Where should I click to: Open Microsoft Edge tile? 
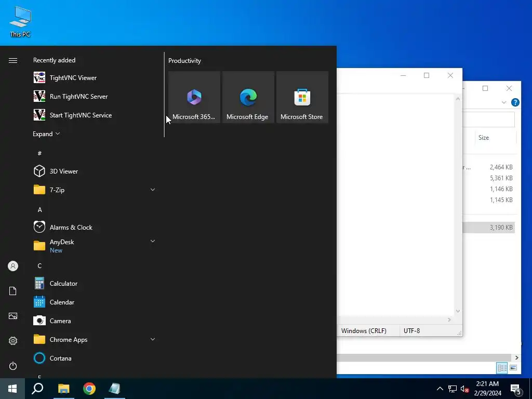(x=248, y=97)
